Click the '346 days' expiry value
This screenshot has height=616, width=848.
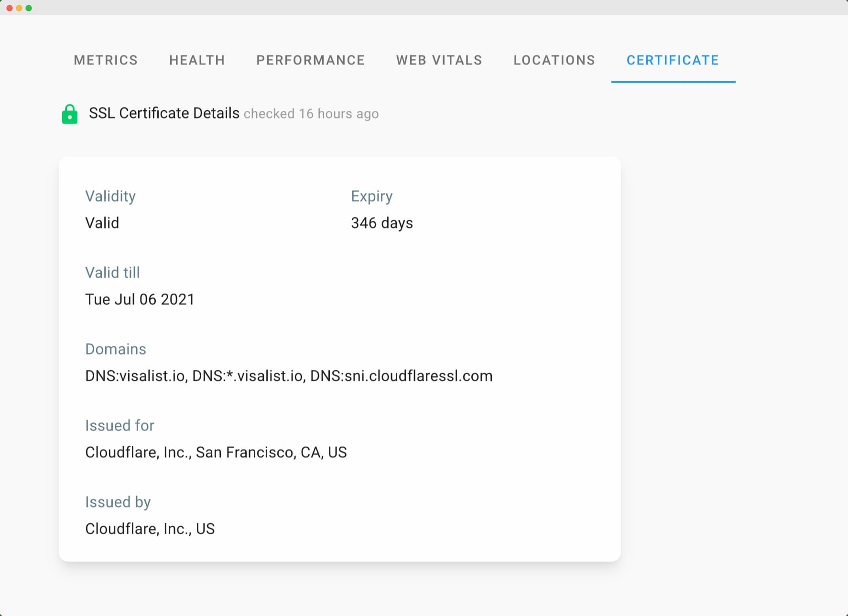coord(382,223)
